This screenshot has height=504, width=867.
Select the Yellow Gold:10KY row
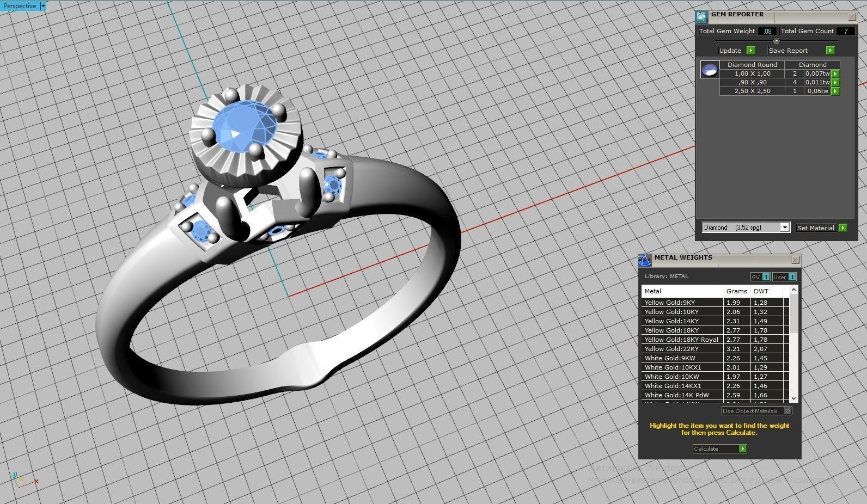[715, 312]
